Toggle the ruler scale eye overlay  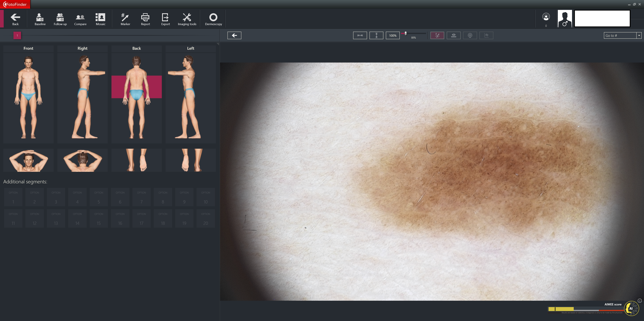[453, 35]
